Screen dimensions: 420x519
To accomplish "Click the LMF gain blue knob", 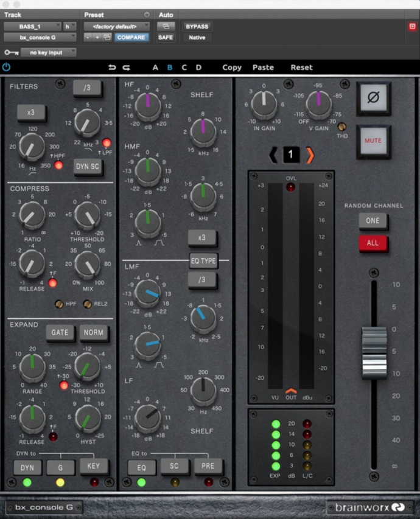I will click(x=148, y=293).
